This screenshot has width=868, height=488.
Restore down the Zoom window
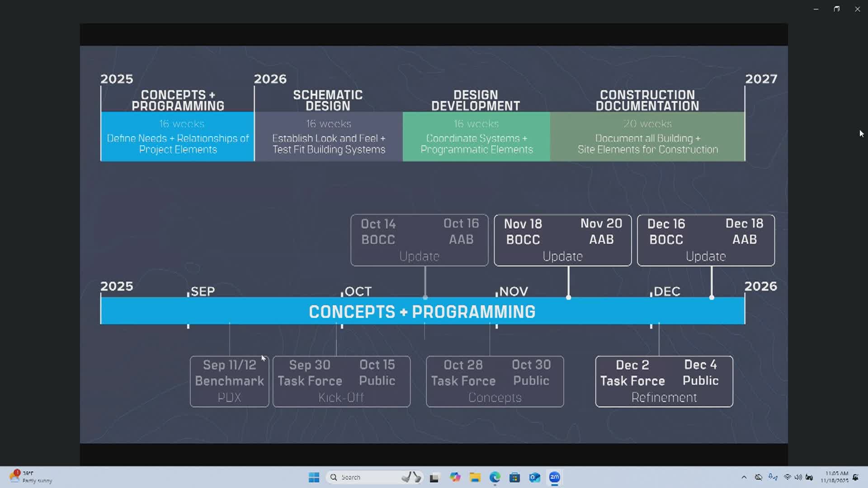click(837, 9)
